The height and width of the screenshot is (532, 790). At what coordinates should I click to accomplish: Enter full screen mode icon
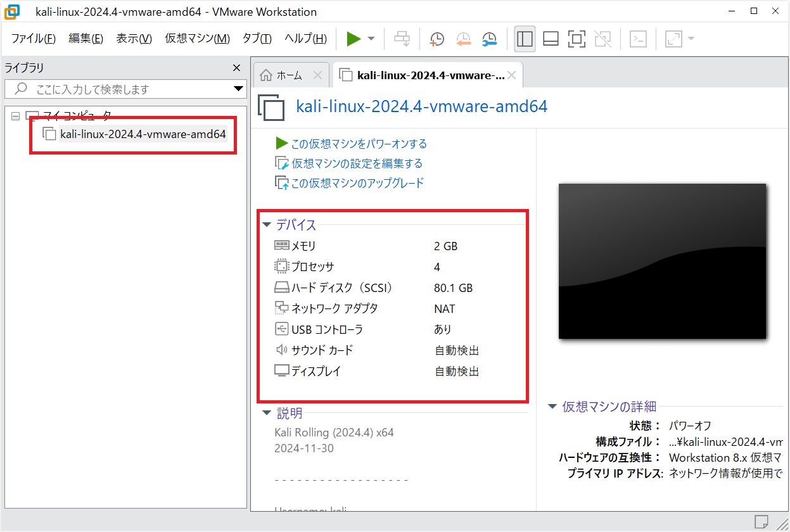coord(577,39)
